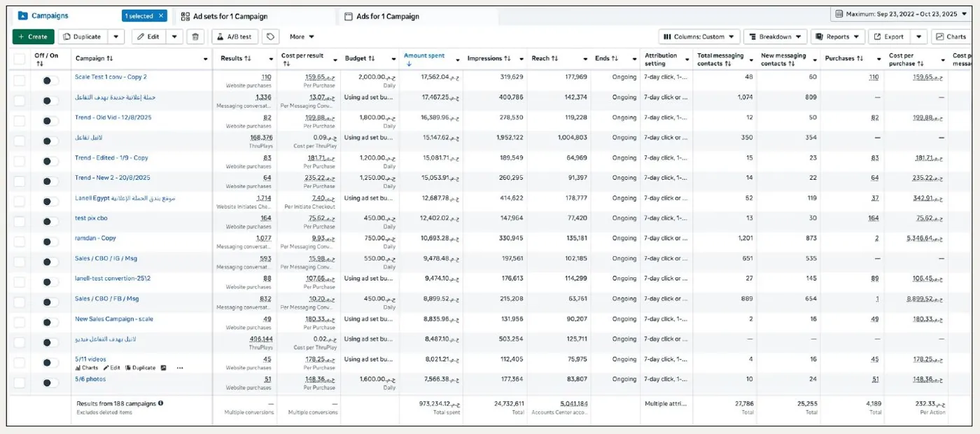
Task: Toggle Trend - New 2 - 20/8/2025 switch
Action: (x=49, y=181)
